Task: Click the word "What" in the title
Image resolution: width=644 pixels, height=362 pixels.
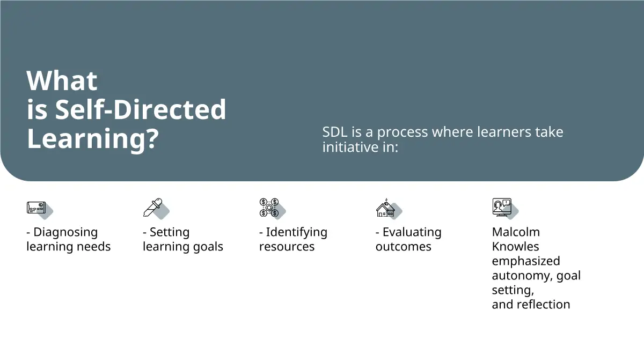Action: (62, 82)
